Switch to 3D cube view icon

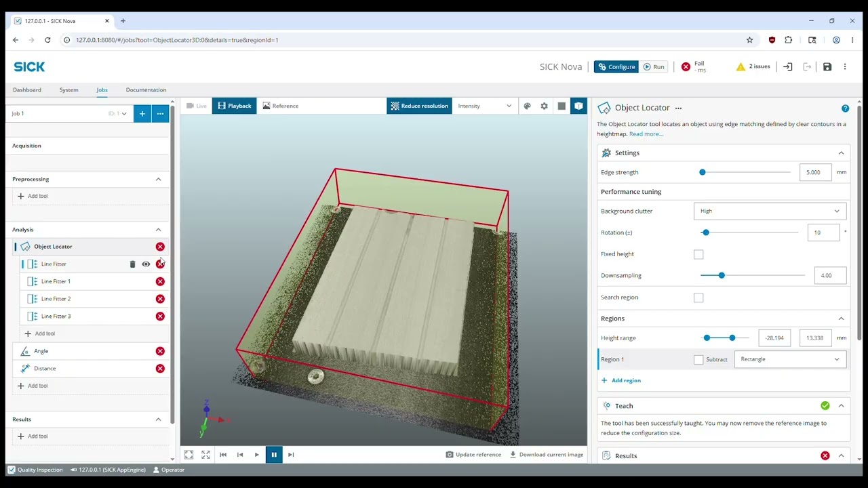578,106
